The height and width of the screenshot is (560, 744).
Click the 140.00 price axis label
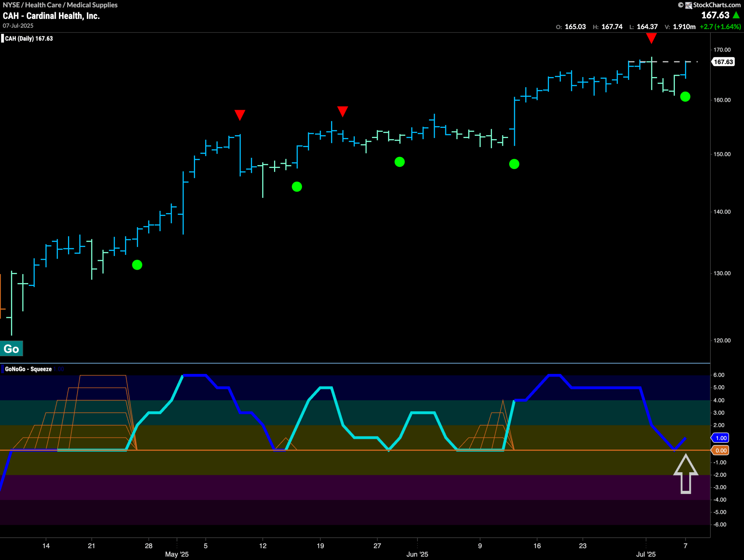[722, 212]
